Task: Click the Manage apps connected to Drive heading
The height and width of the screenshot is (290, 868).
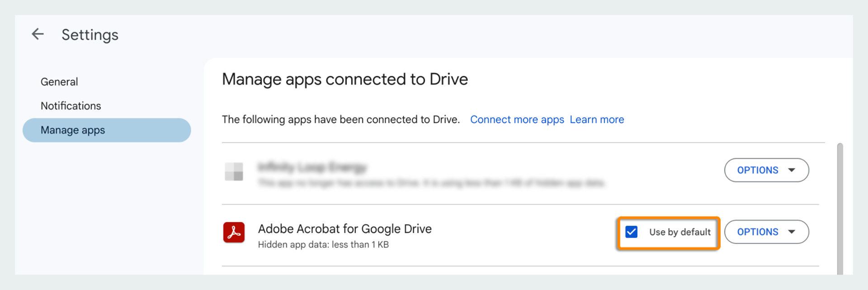Action: (345, 79)
